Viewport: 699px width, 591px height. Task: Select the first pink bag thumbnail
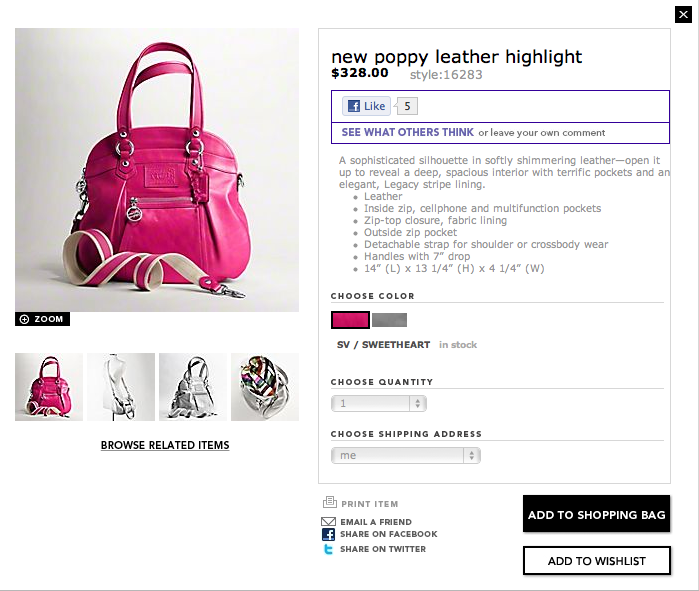click(49, 387)
